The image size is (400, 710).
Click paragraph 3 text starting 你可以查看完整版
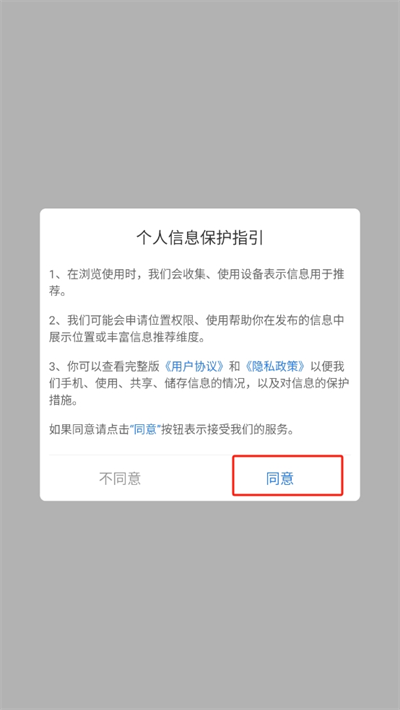coord(199,382)
